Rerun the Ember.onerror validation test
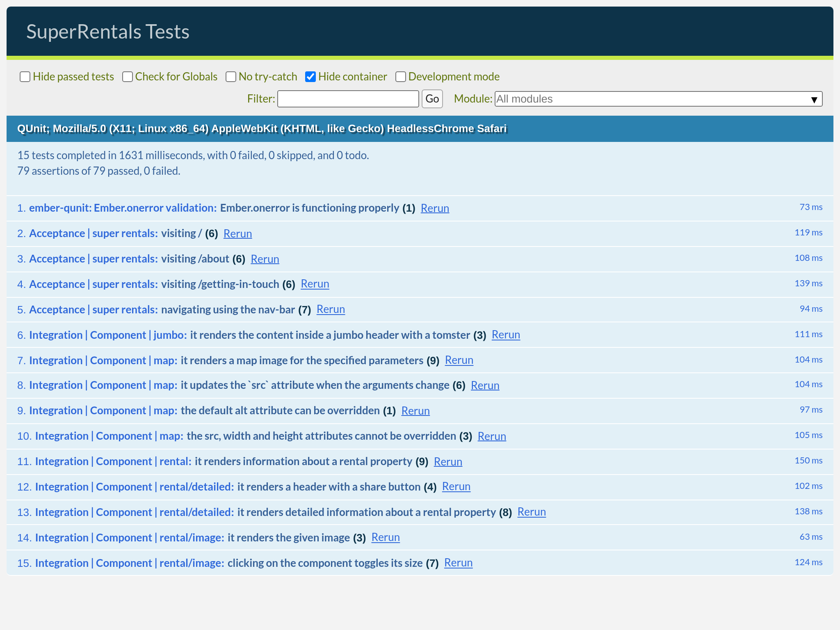 435,208
